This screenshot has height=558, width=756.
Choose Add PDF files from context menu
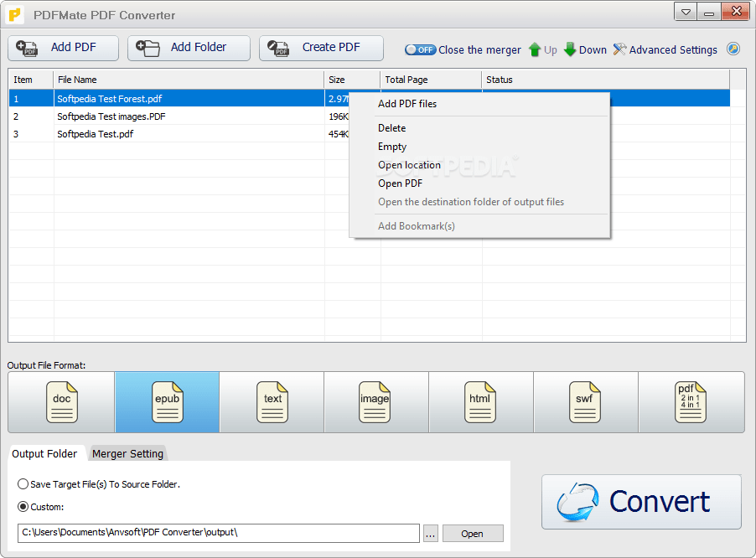click(x=479, y=104)
